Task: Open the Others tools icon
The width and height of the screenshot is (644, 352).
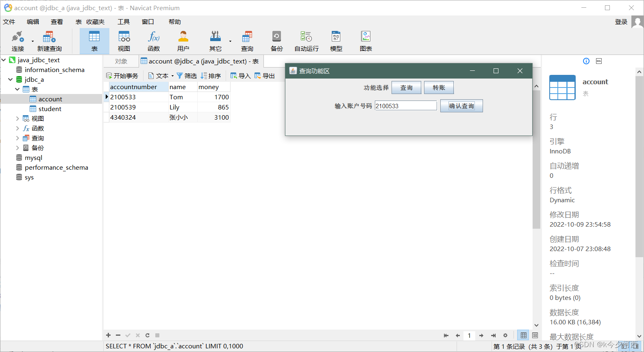Action: coord(215,41)
